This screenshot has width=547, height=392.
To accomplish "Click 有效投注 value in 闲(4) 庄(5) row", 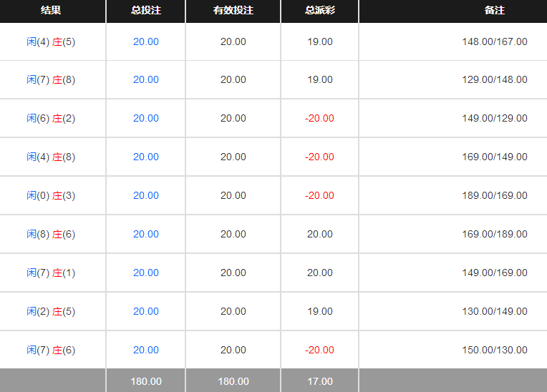I will [233, 41].
